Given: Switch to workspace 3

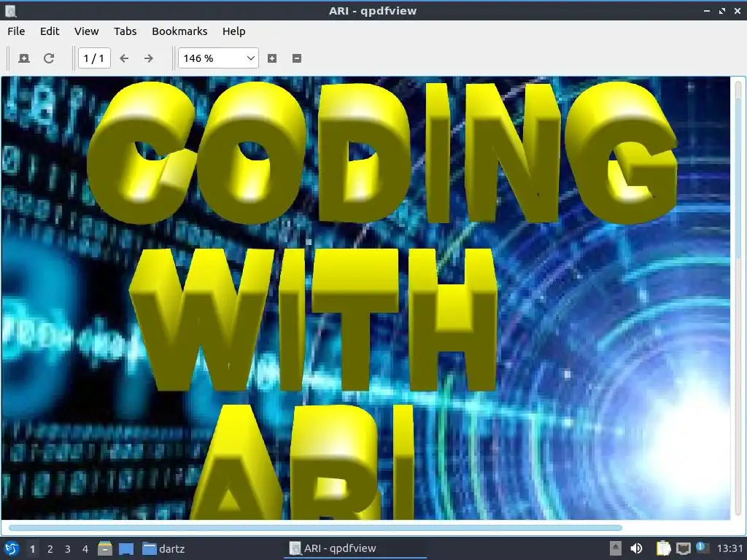Looking at the screenshot, I should click(x=68, y=549).
